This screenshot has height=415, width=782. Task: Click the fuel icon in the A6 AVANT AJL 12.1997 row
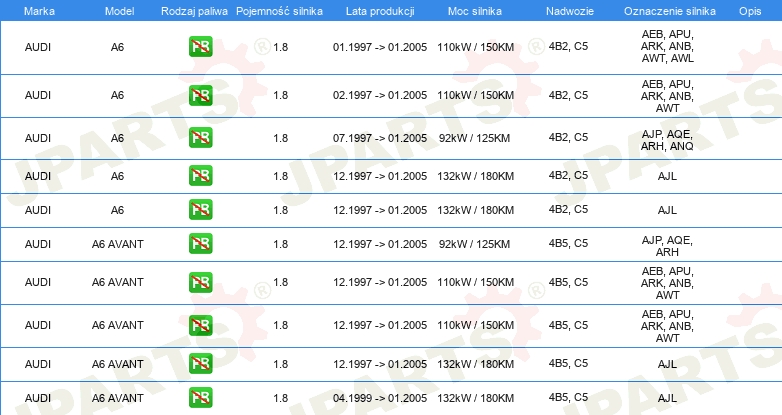[200, 364]
